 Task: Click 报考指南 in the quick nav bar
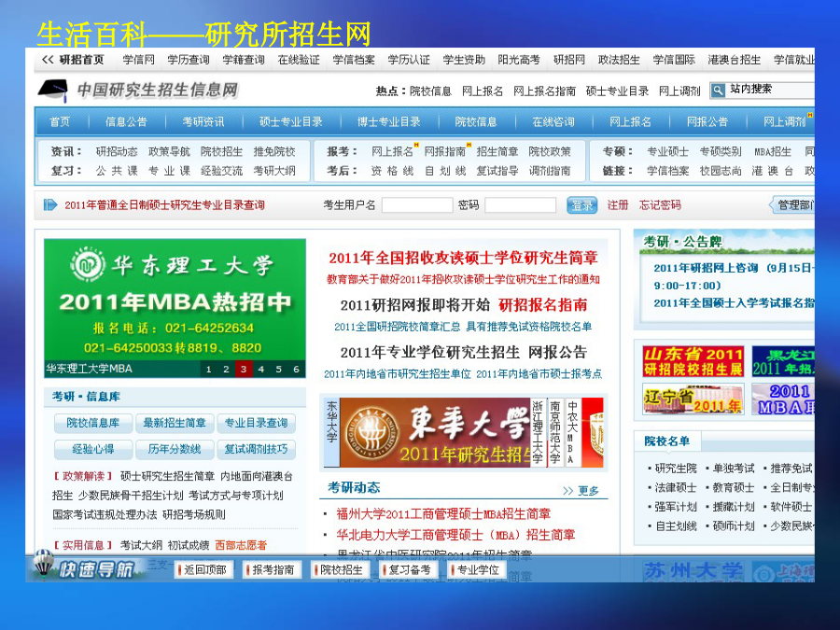(x=272, y=570)
